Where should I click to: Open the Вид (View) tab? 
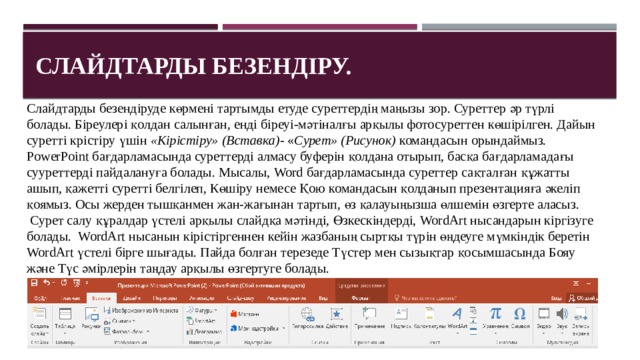(323, 298)
